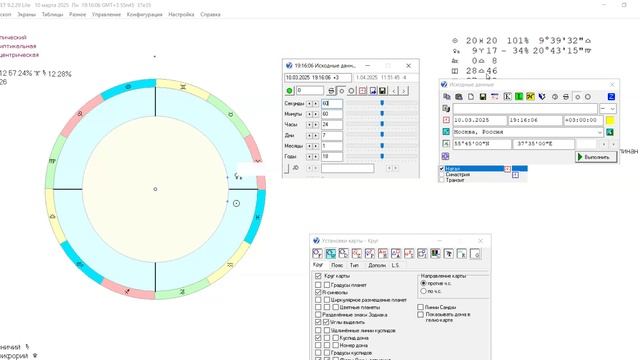Click the K icon in Исходные данные toolbar
The height and width of the screenshot is (360, 640).
click(x=507, y=97)
